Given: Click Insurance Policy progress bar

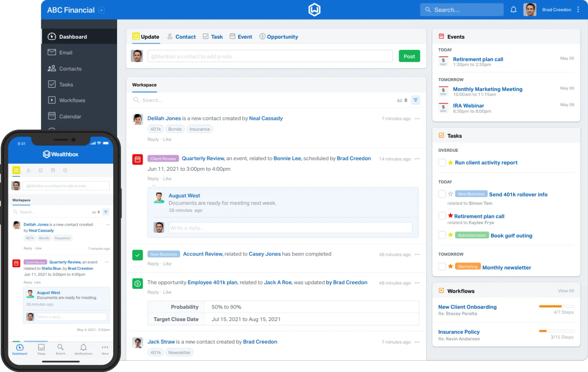Looking at the screenshot, I should pos(556,331).
